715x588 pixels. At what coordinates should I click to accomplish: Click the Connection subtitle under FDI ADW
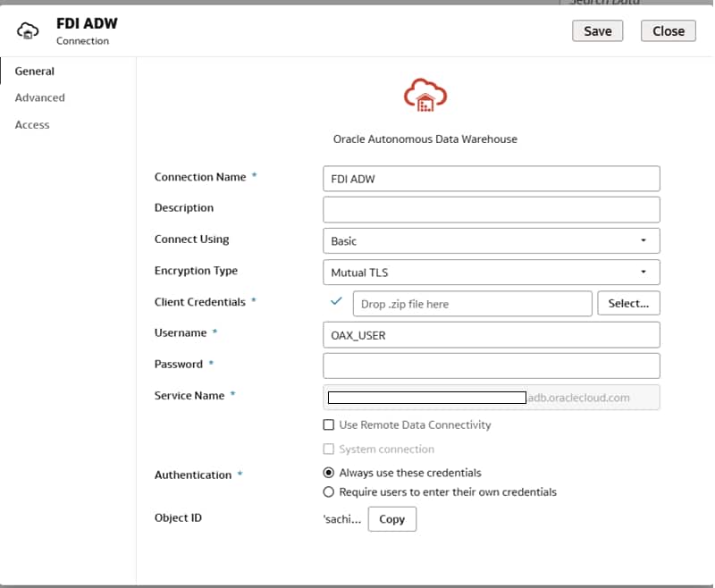[x=82, y=41]
